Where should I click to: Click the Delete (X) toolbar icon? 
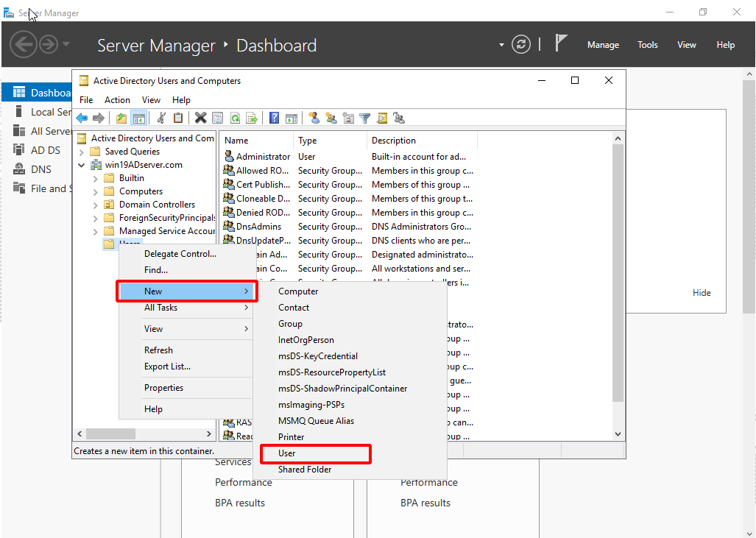(200, 118)
